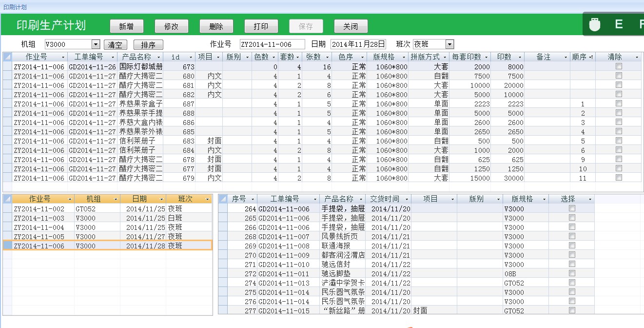Open 作业号 column filter in top table
Viewport: 644px width, 328px height.
63,57
